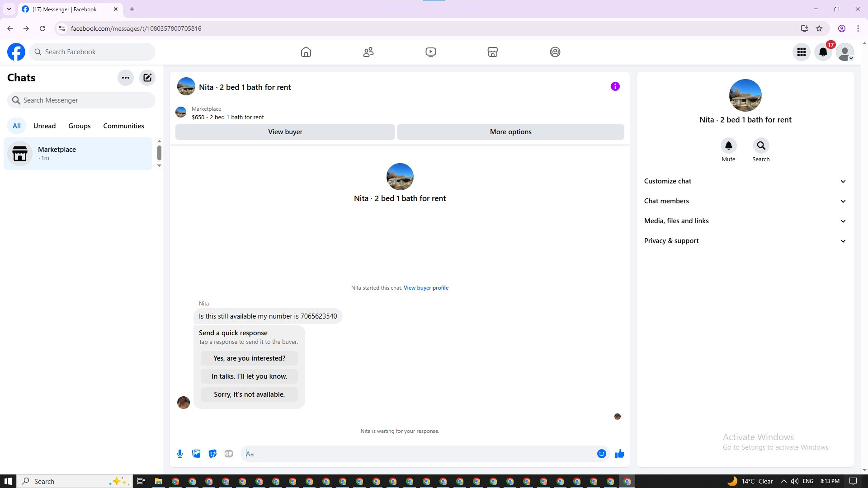
Task: Switch to the Communities tab
Action: (x=123, y=126)
